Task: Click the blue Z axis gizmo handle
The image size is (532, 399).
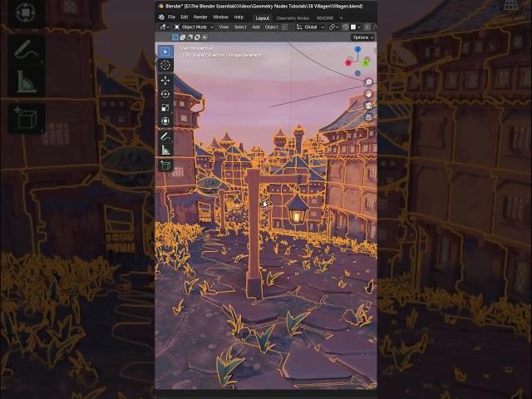Action: point(357,49)
